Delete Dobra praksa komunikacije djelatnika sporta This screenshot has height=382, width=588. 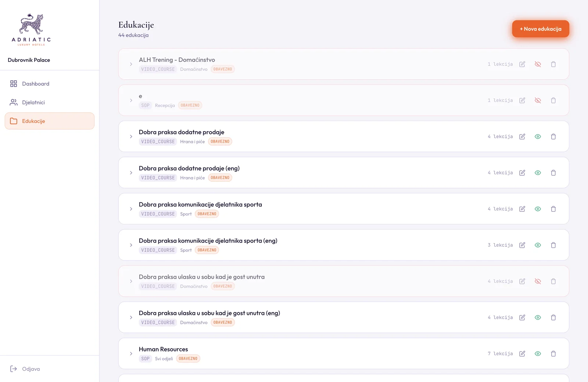(x=553, y=209)
